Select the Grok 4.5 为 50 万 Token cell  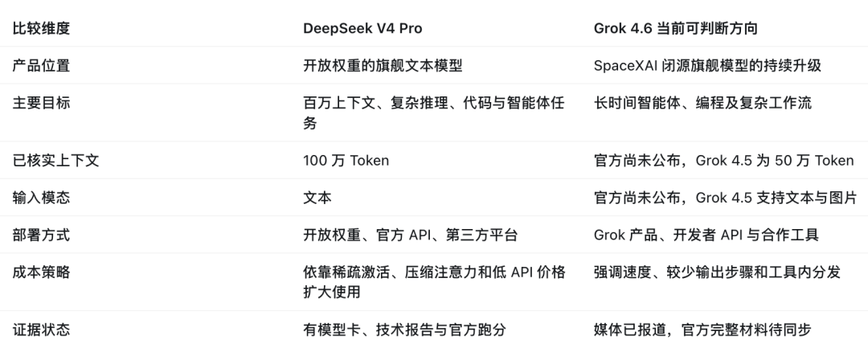(723, 161)
